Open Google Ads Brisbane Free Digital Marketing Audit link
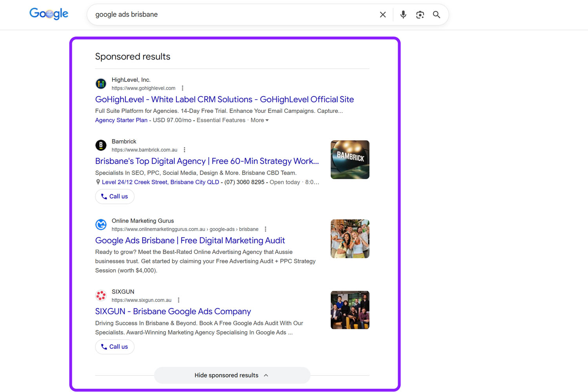Viewport: 588px width, 392px height. [x=190, y=241]
